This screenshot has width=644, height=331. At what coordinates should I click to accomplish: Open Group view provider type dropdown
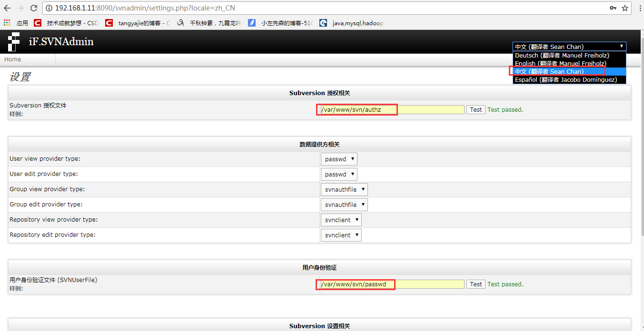coord(344,189)
